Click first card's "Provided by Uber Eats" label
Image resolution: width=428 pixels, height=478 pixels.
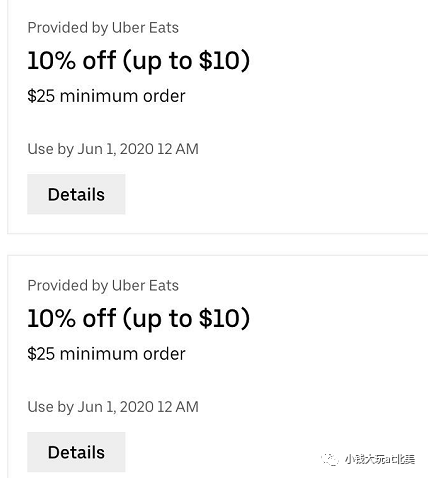coord(103,28)
